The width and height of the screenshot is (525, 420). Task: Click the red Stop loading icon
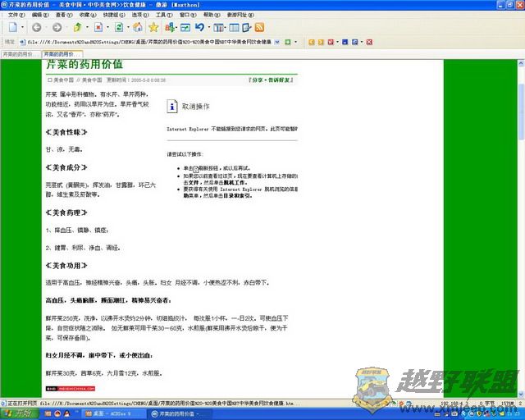97,27
